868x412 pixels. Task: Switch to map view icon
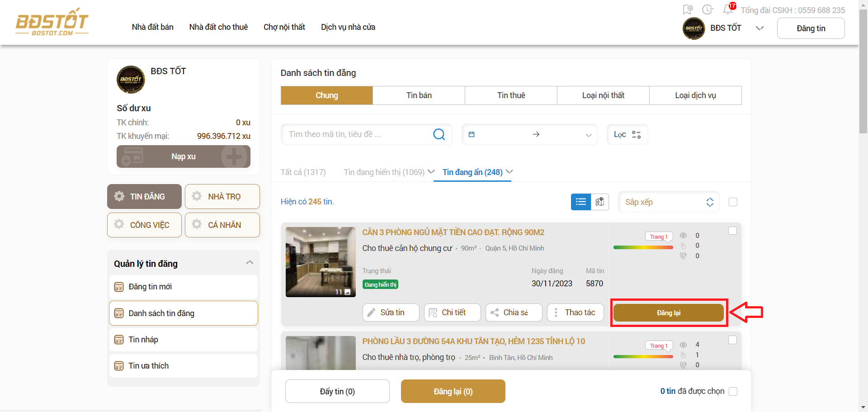[600, 202]
